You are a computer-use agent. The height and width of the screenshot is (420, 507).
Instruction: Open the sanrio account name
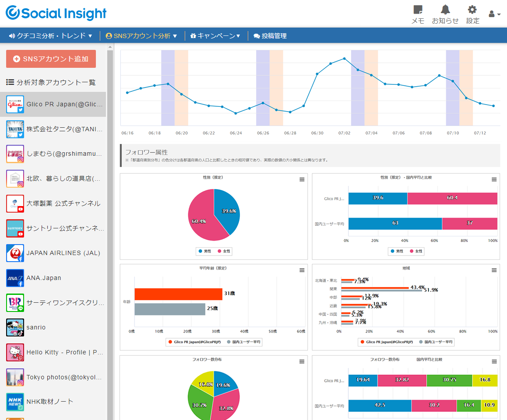(36, 327)
